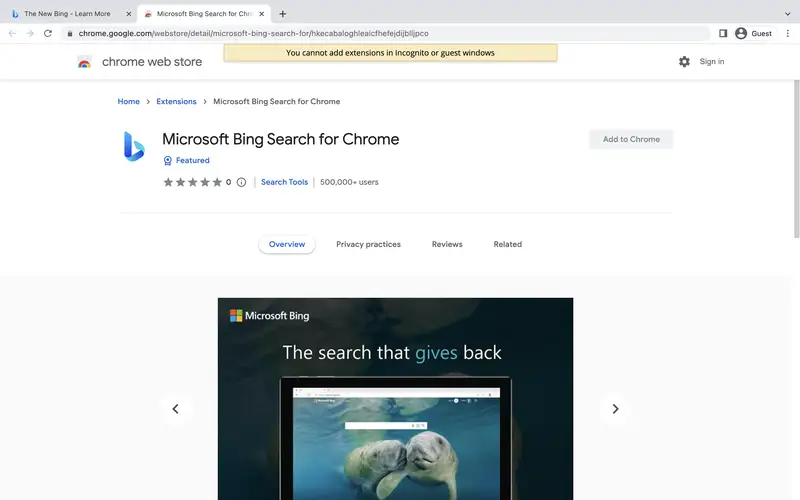Screen dimensions: 800x500
Task: Open the Privacy practices tab
Action: coord(368,244)
